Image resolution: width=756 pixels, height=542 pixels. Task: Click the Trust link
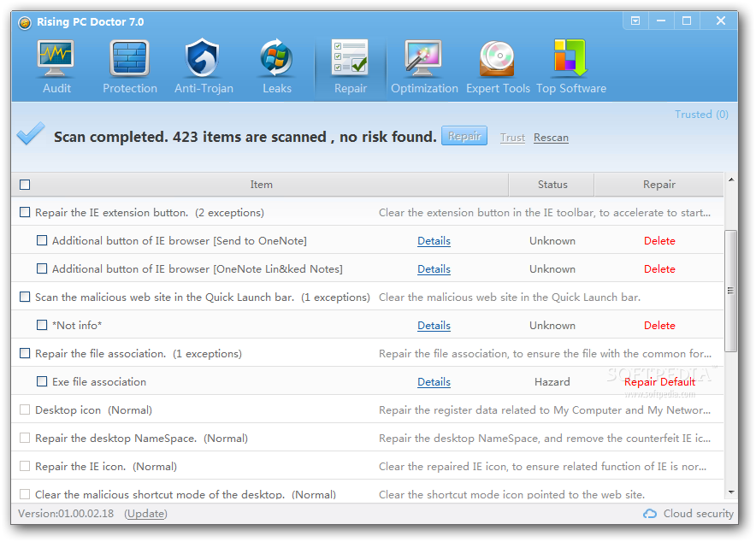[512, 138]
